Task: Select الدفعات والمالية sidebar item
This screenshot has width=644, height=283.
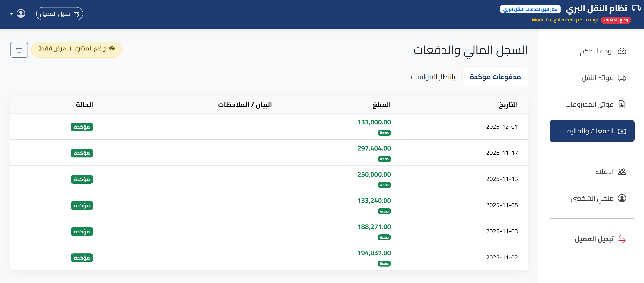Action: [x=592, y=131]
